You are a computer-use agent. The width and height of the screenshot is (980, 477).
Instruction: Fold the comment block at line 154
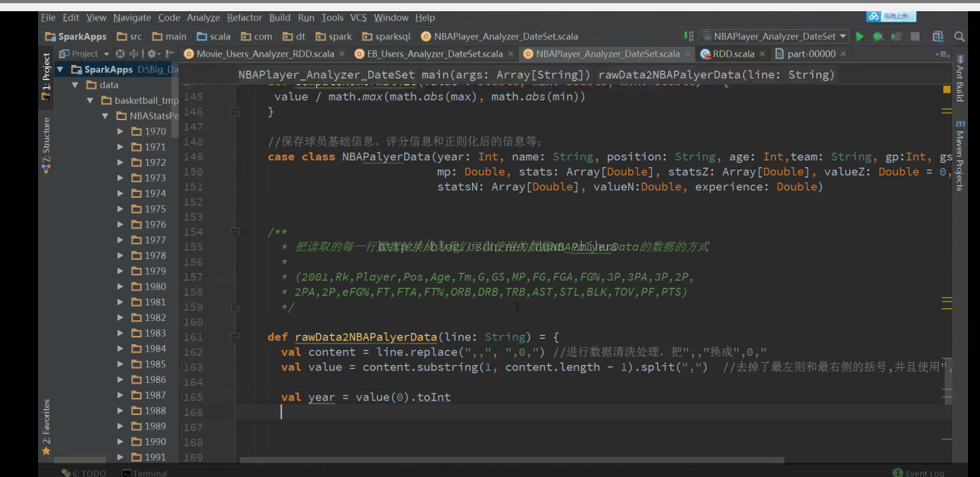point(236,232)
